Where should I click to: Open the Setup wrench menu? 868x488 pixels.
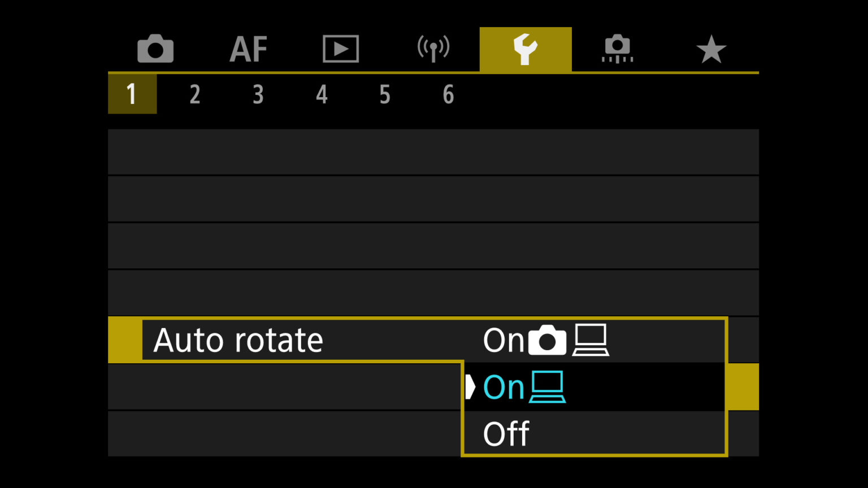click(x=525, y=49)
